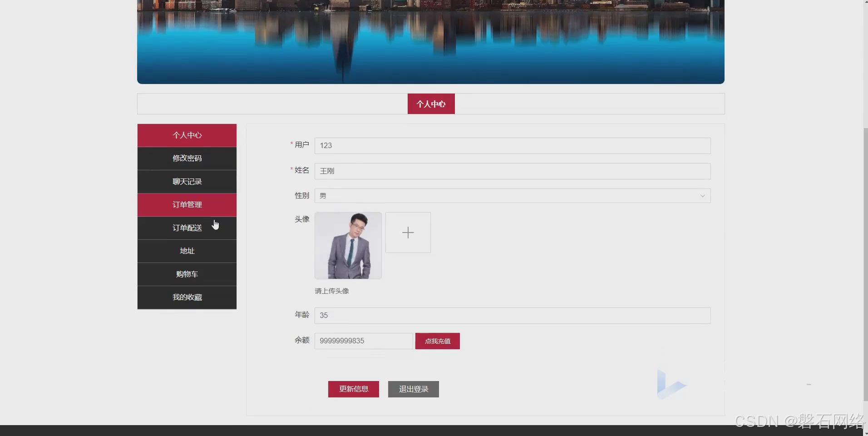The width and height of the screenshot is (868, 436).
Task: Click the 点我充值 recharge button
Action: coord(438,341)
